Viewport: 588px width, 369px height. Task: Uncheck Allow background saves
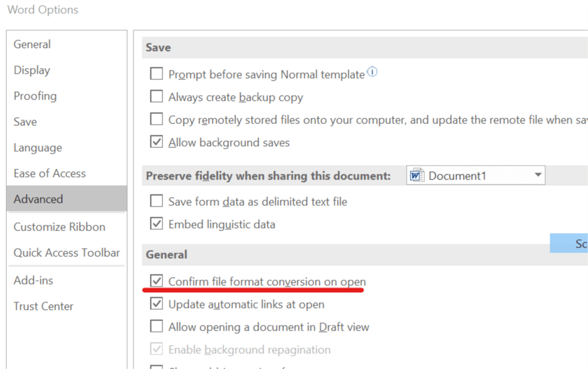pos(156,142)
